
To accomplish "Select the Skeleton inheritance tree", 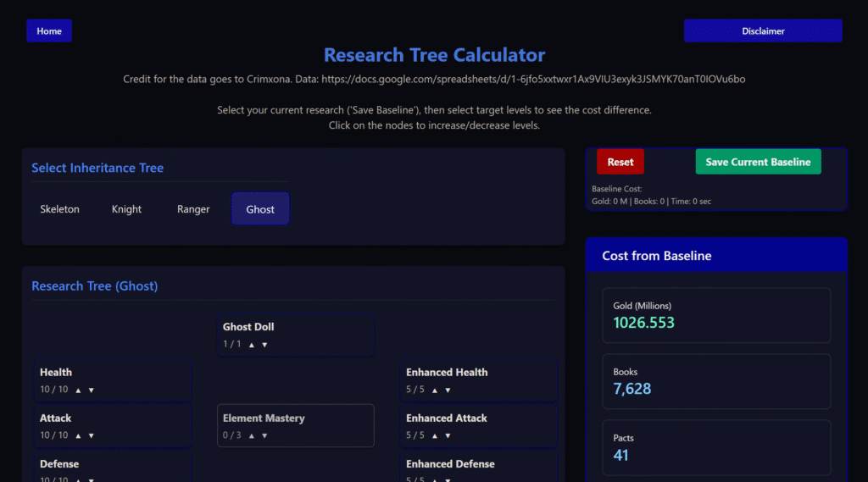I will 60,209.
